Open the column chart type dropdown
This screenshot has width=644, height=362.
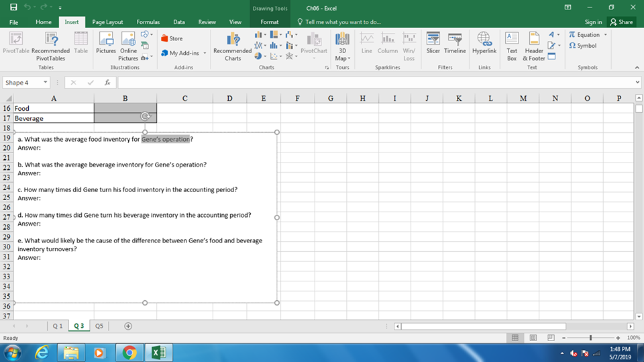260,34
